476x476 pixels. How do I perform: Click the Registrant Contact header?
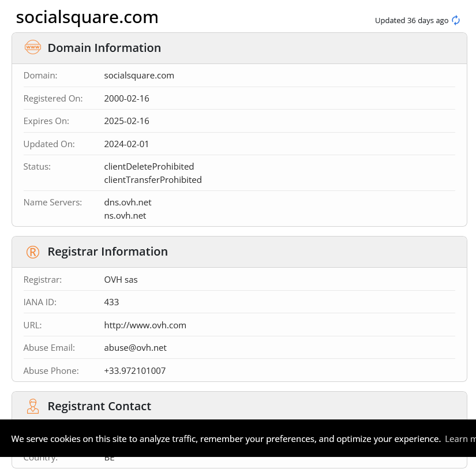[x=99, y=406]
